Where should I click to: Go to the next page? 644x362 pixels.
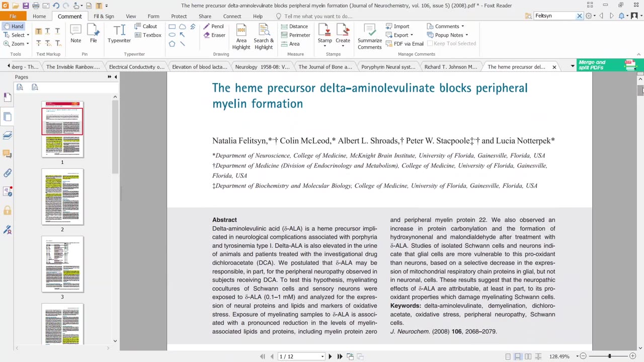pyautogui.click(x=330, y=356)
